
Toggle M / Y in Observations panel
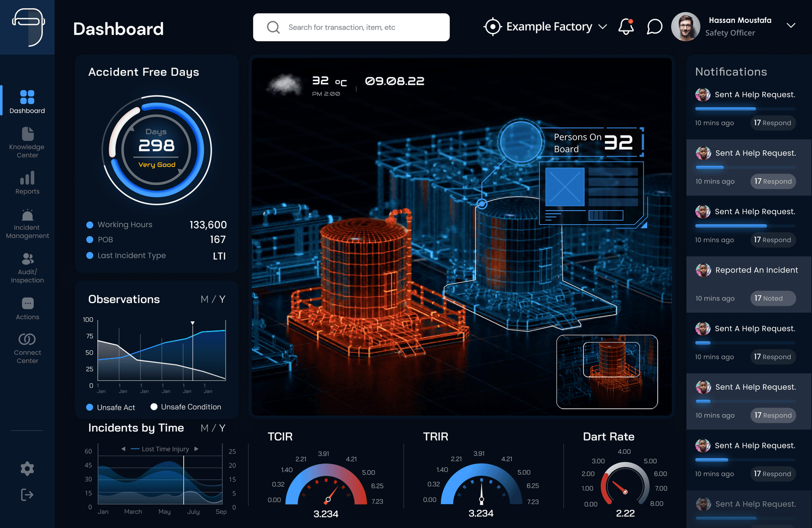(x=213, y=300)
